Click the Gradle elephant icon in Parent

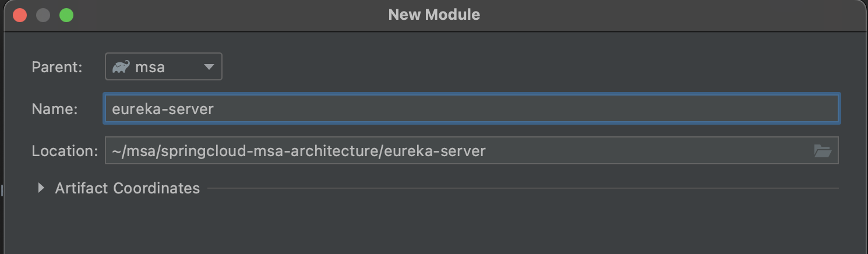[x=121, y=67]
